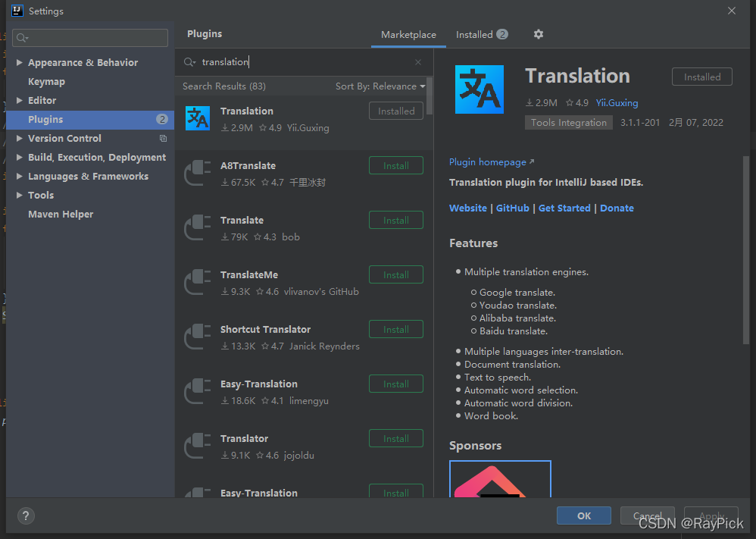The width and height of the screenshot is (756, 539).
Task: Click the Installed button in Translation row
Action: click(x=396, y=111)
